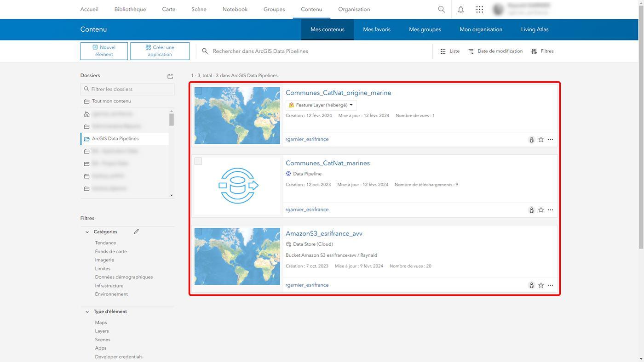Collapse the Type d'élément filter section
644x362 pixels.
(x=87, y=312)
